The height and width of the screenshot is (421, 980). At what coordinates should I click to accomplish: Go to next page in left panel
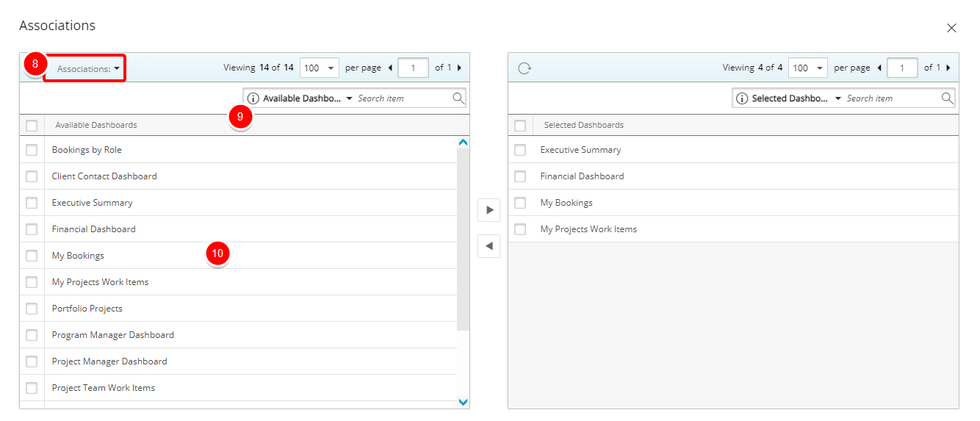coord(460,68)
